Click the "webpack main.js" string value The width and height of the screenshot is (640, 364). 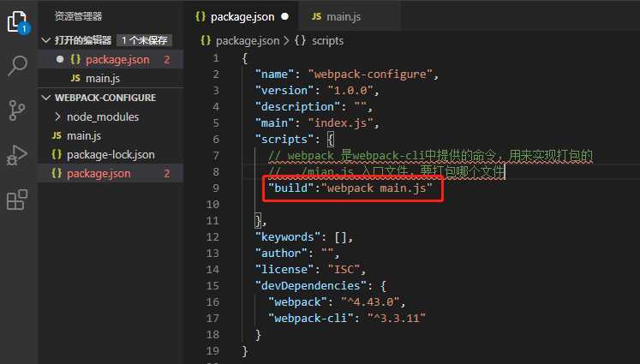(377, 188)
